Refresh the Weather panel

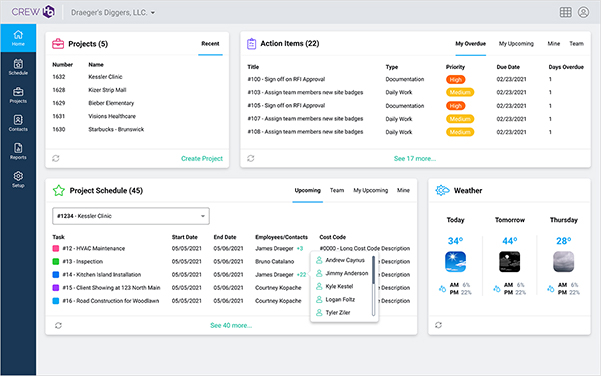coord(438,325)
